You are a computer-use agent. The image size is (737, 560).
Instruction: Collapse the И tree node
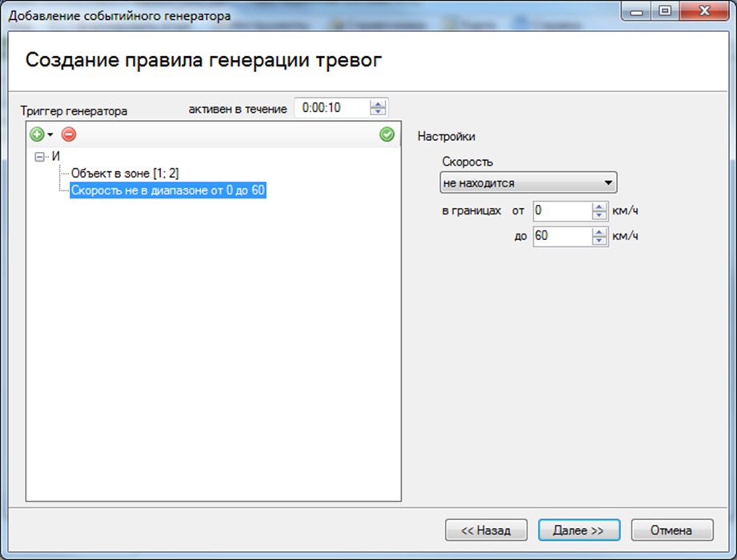40,157
